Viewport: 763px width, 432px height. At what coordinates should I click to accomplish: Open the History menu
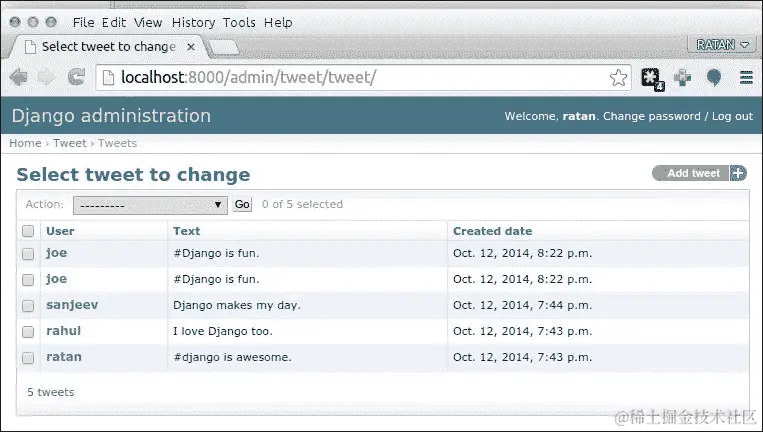tap(191, 22)
